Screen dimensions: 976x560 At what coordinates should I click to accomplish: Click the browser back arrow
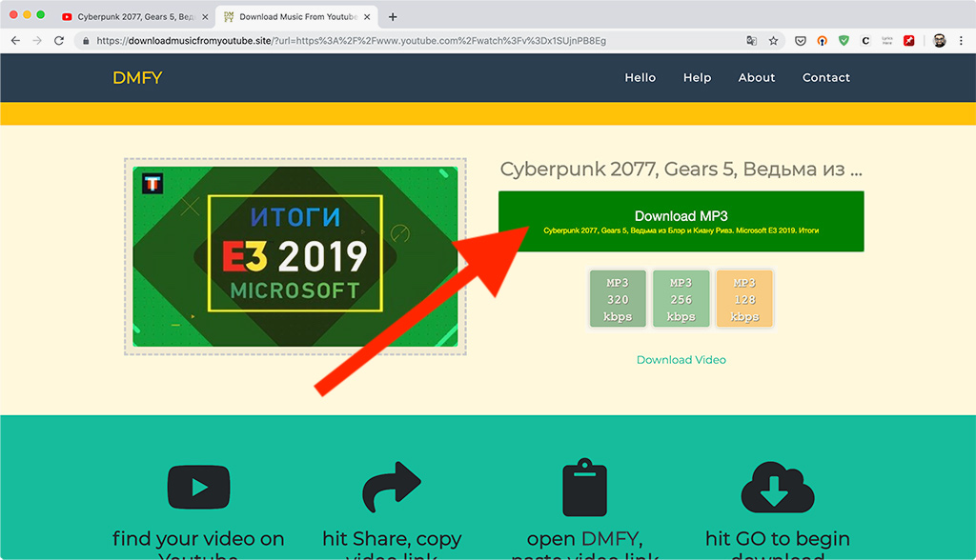[x=15, y=40]
